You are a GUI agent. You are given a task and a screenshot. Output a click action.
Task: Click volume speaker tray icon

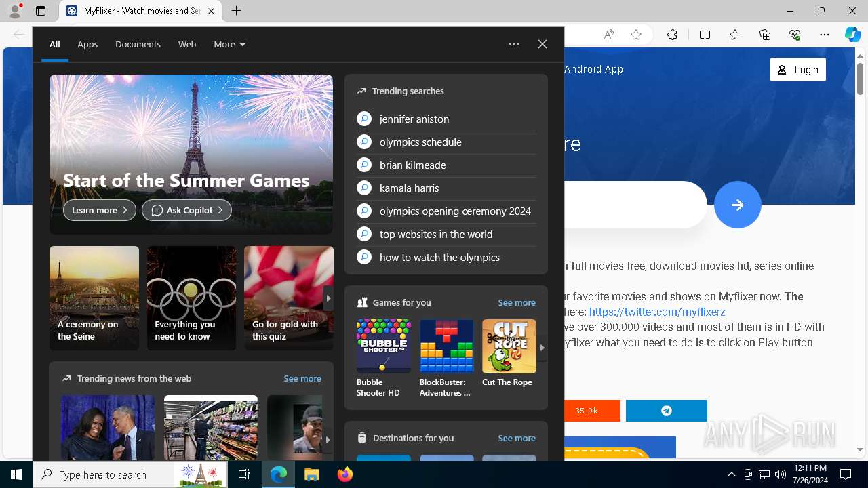781,474
